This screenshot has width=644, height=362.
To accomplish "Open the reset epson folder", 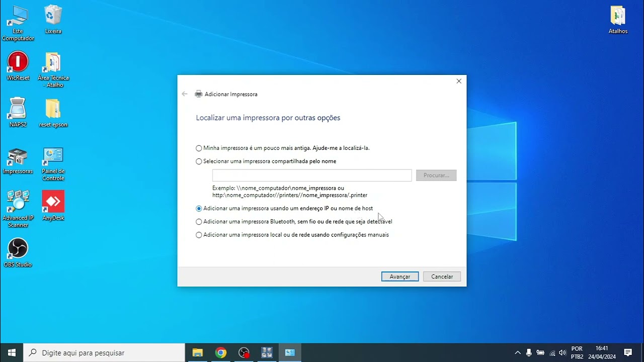I will (53, 113).
